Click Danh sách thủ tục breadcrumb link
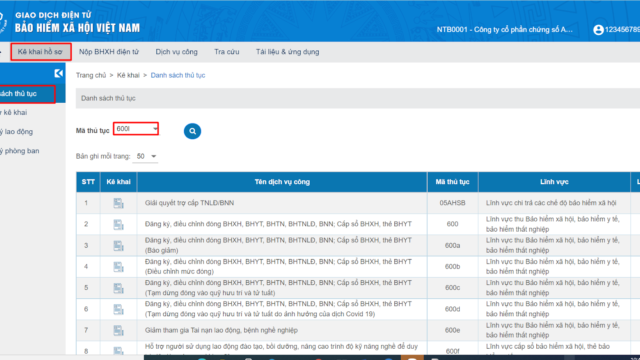Viewport: 640px width, 360px height. point(178,75)
